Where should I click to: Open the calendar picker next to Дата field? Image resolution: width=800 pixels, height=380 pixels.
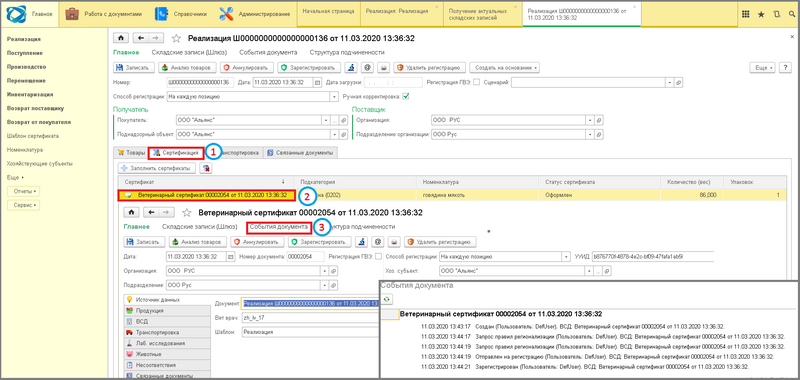coord(317,82)
